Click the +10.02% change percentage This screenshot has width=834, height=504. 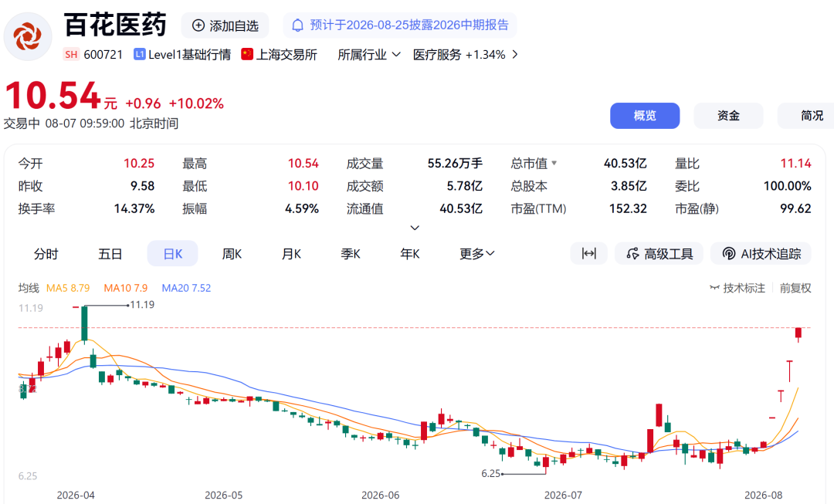pos(196,103)
